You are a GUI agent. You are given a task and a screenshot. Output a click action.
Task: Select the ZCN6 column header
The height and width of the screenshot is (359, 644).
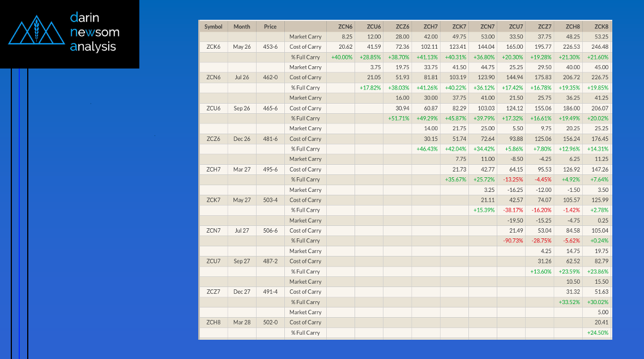[345, 27]
